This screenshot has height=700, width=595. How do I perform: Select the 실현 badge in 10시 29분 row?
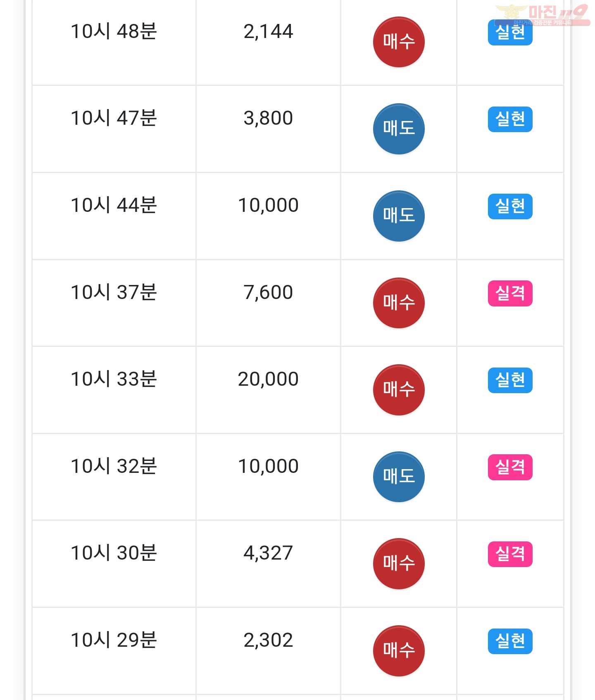[x=510, y=641]
